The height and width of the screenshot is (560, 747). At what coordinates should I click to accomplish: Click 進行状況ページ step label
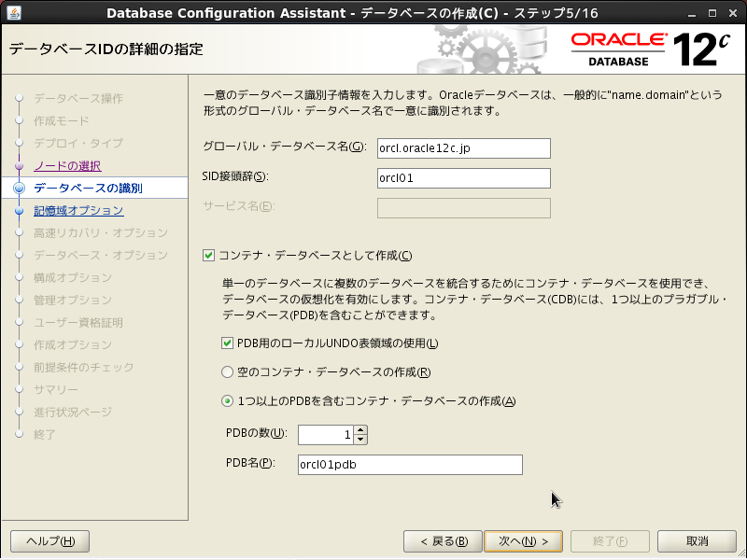click(73, 412)
